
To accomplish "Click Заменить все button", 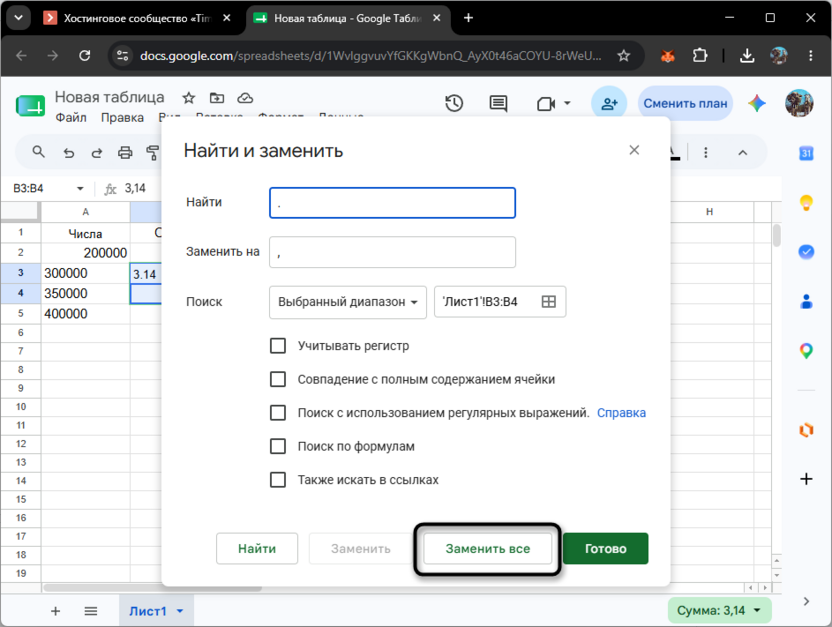I will coord(488,548).
